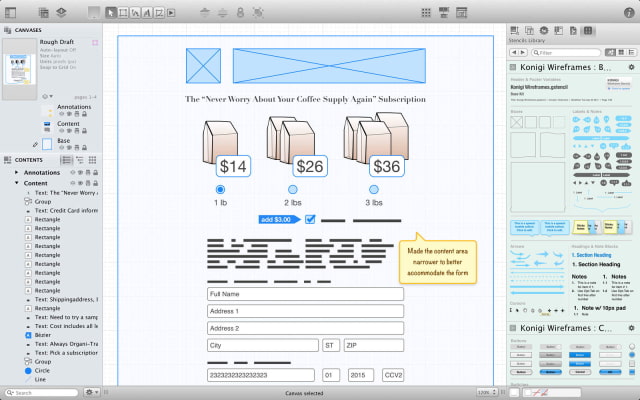This screenshot has height=400, width=640.
Task: Choose the Text tool
Action: pyautogui.click(x=147, y=13)
